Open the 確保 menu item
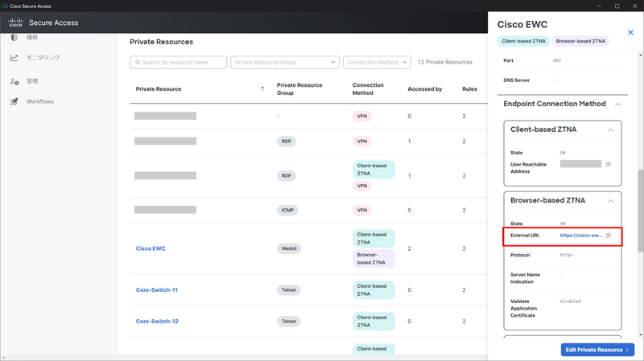Viewport: 644px width, 361px height. [32, 37]
